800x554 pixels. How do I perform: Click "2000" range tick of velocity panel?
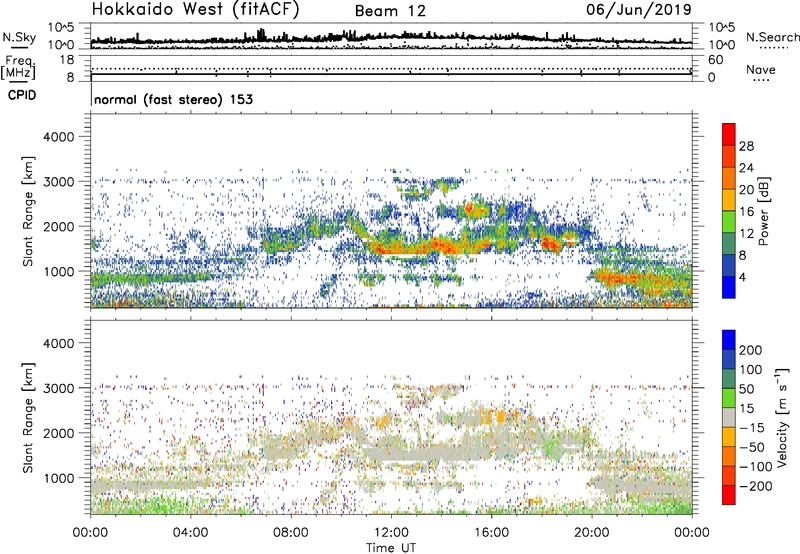tap(59, 434)
